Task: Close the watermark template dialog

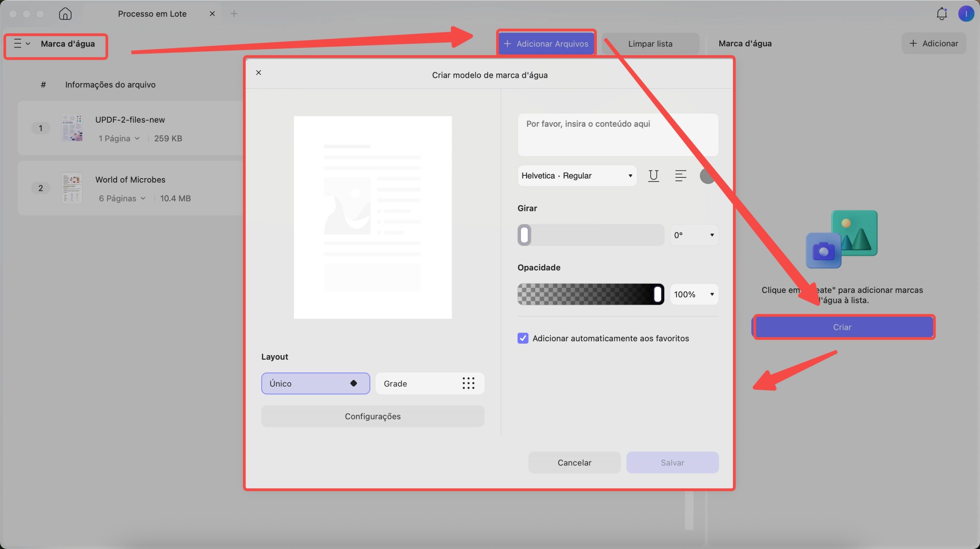Action: coord(259,72)
